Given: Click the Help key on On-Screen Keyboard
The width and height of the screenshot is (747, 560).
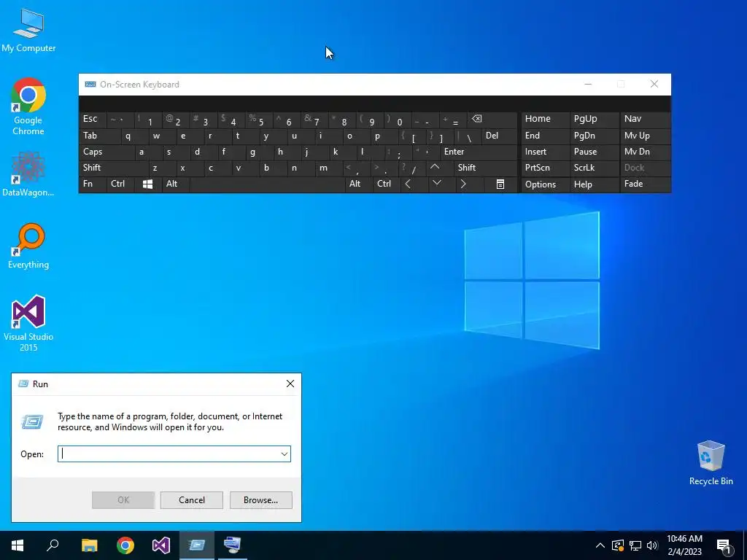Looking at the screenshot, I should pos(595,184).
